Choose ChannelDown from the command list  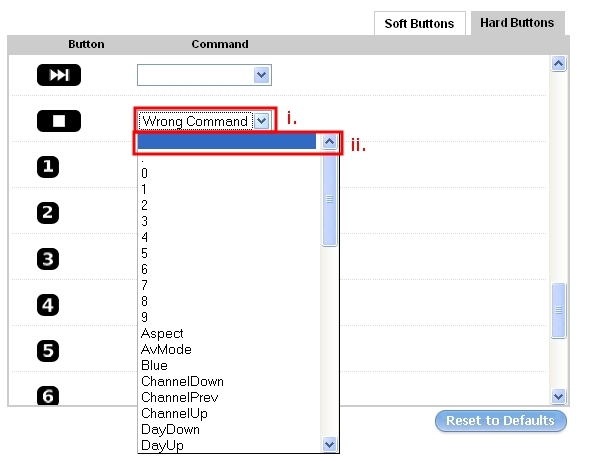[182, 381]
